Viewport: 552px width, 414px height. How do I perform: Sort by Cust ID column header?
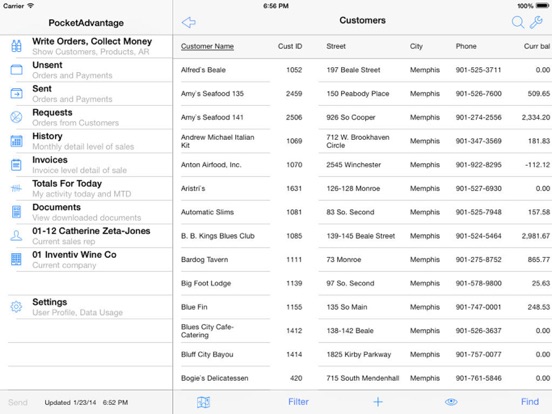pos(290,46)
